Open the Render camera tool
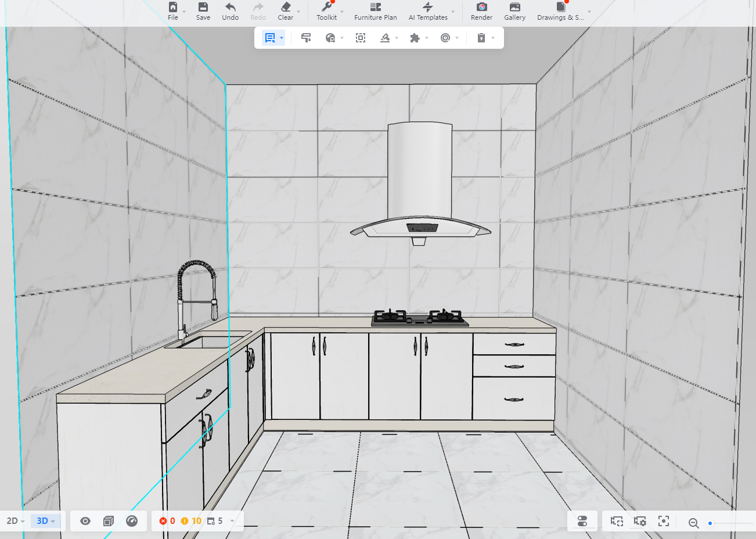 (481, 11)
